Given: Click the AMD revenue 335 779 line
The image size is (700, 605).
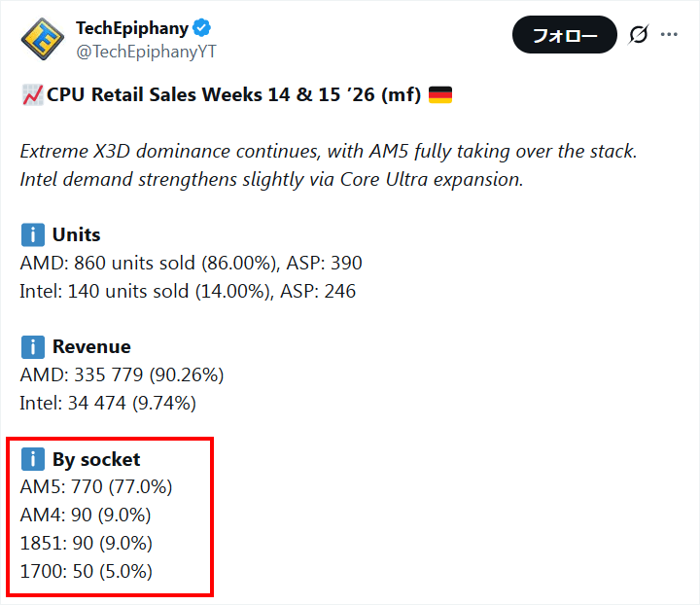Looking at the screenshot, I should click(x=122, y=375).
